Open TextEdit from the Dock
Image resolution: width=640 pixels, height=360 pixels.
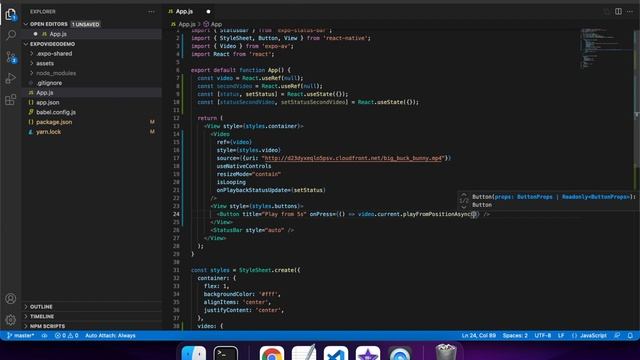pos(304,353)
